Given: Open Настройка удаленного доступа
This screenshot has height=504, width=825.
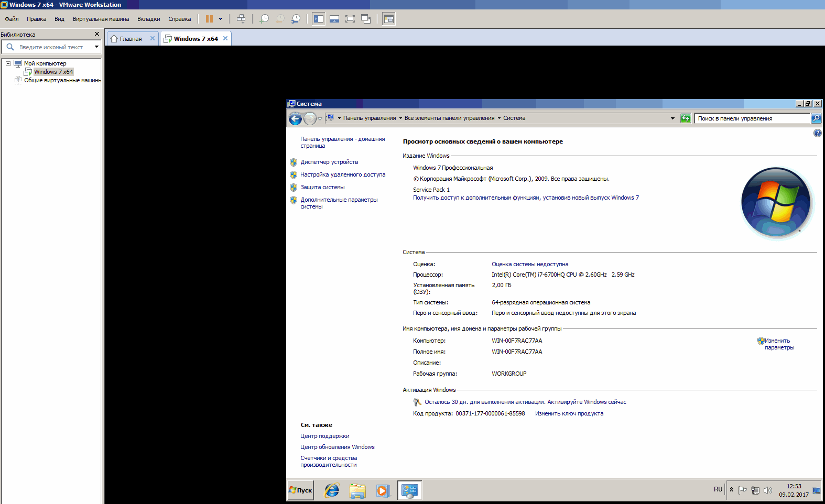Looking at the screenshot, I should click(x=343, y=174).
